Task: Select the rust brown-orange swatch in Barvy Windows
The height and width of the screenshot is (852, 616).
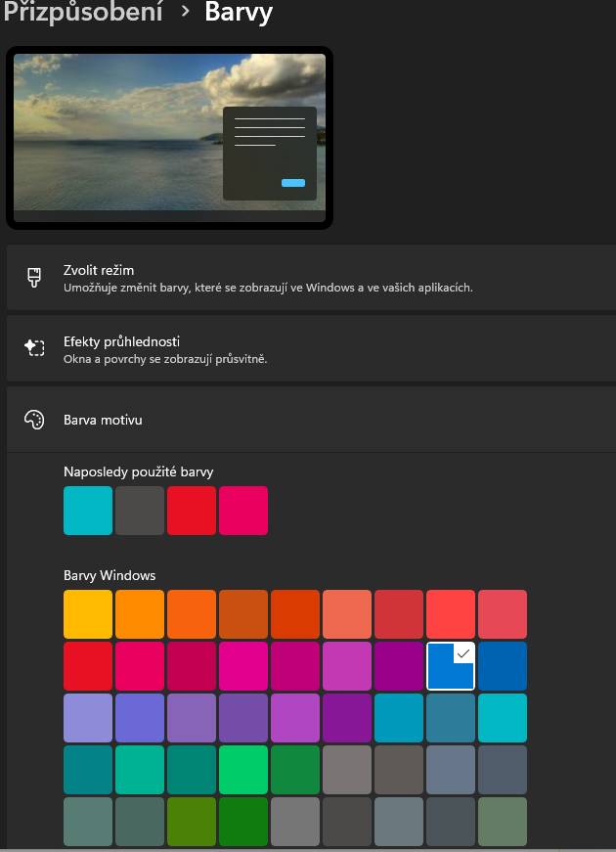Action: click(243, 614)
